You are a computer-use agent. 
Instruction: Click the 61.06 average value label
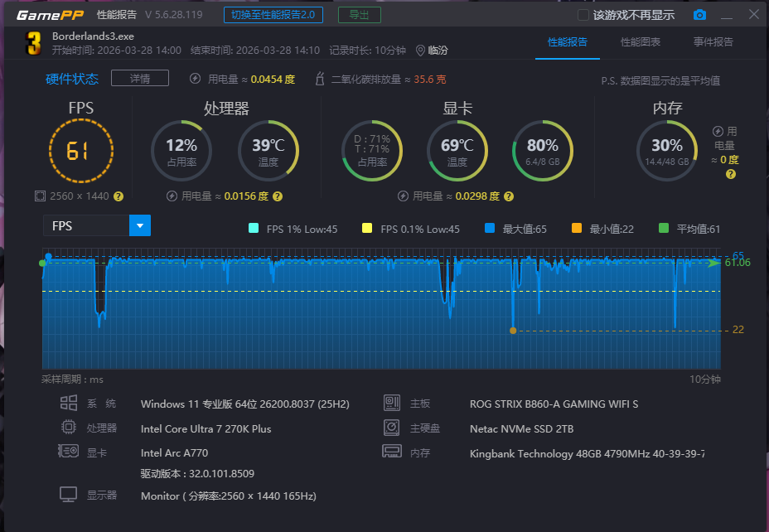[x=738, y=263]
